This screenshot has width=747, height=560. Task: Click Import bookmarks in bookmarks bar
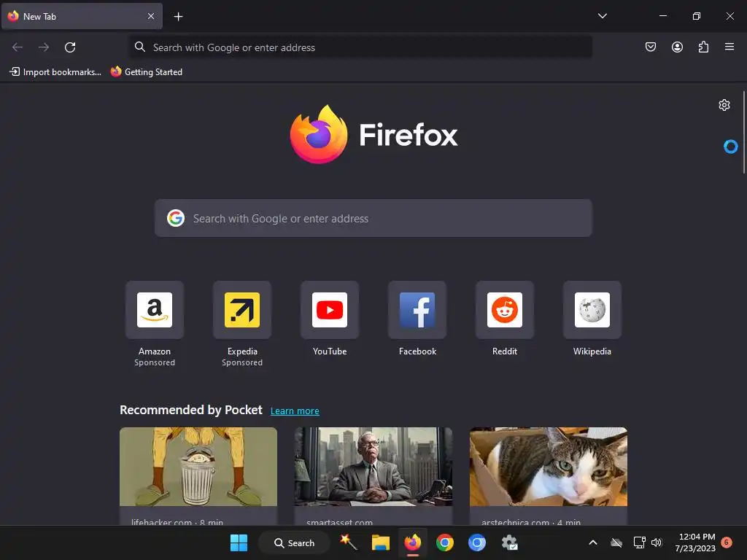tap(55, 72)
